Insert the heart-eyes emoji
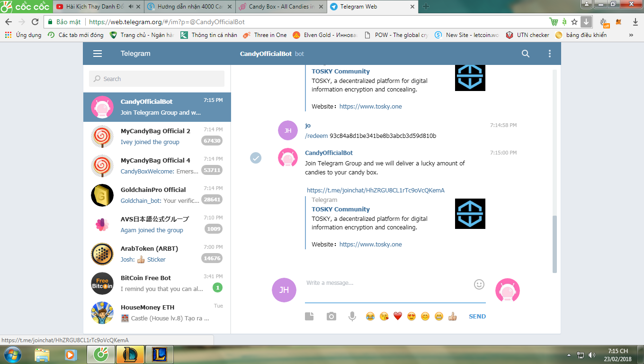 411,316
